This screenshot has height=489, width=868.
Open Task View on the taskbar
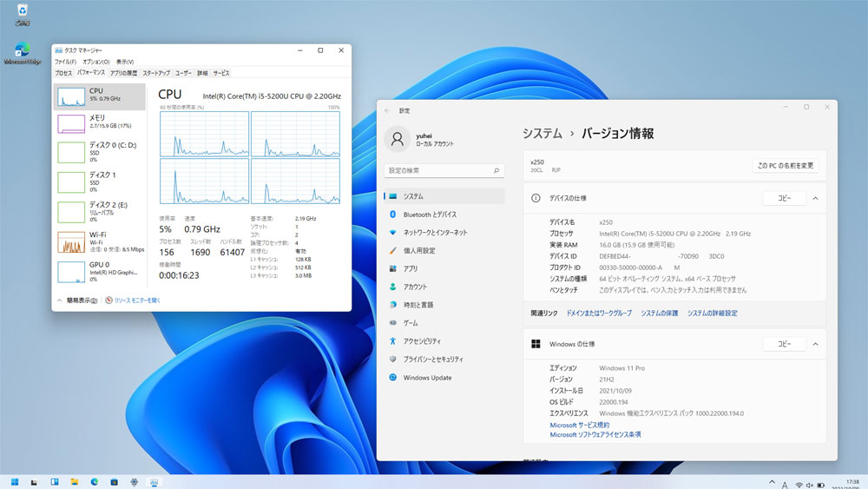coord(35,482)
